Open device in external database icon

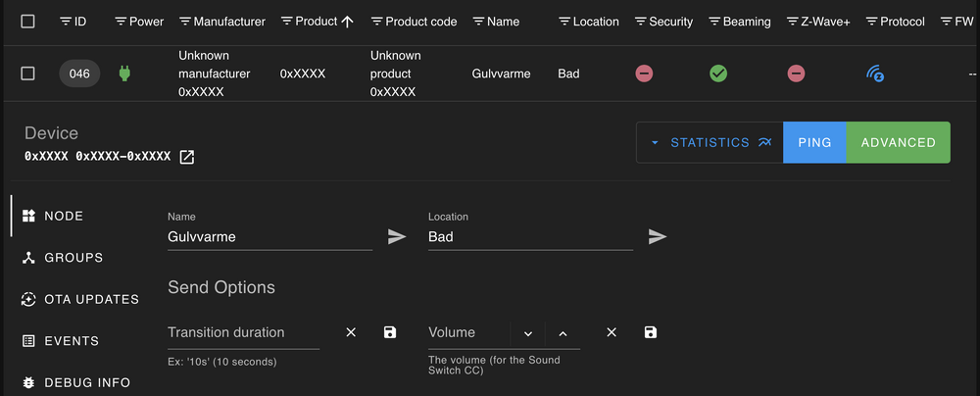tap(187, 157)
